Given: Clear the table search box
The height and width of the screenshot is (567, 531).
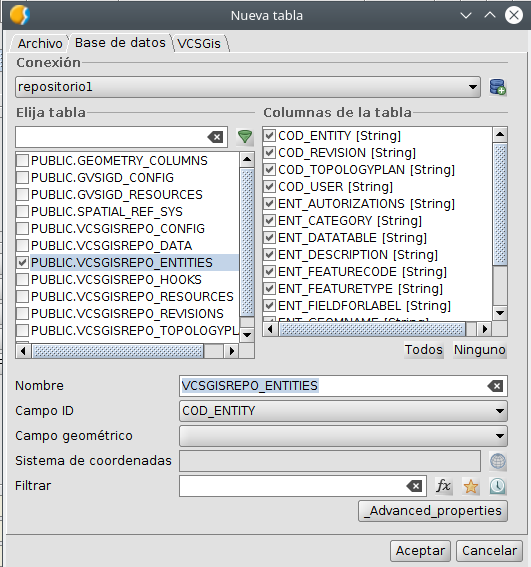Looking at the screenshot, I should tap(216, 137).
